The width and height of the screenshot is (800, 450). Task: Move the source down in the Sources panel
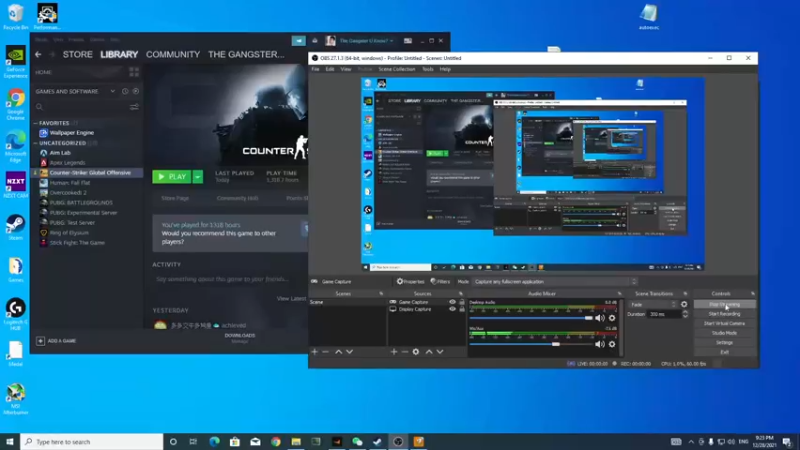pyautogui.click(x=440, y=352)
